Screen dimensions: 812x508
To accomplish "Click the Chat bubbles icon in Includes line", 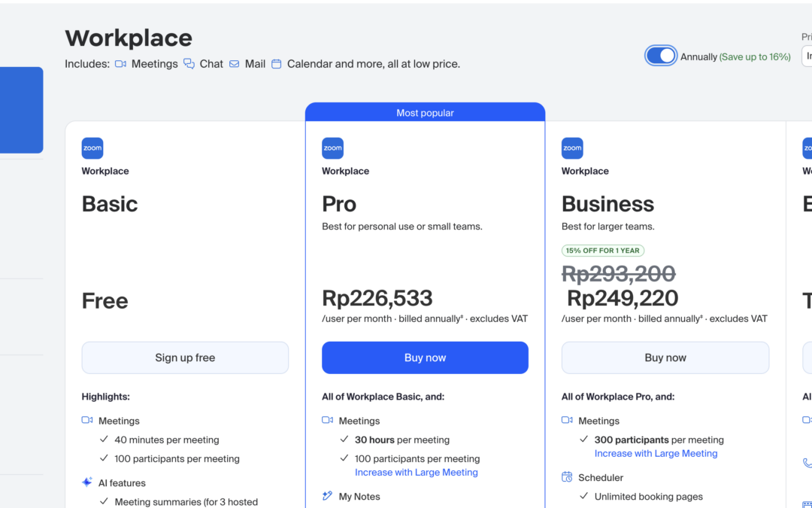I will coord(189,64).
